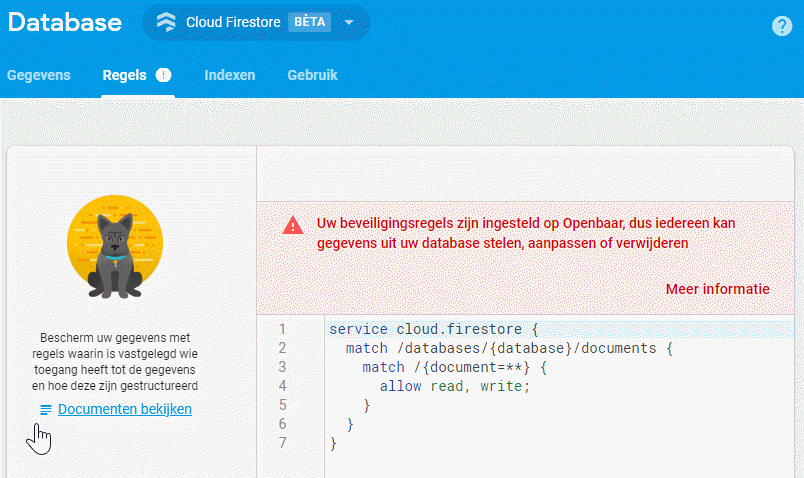Select the Regels tab
Viewport: 804px width, 478px height.
click(125, 75)
